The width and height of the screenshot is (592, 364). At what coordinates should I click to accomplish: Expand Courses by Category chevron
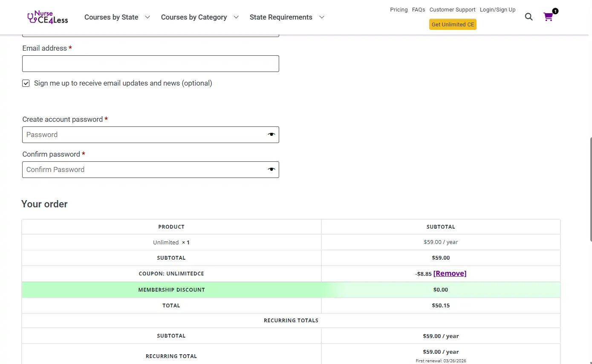pyautogui.click(x=236, y=17)
